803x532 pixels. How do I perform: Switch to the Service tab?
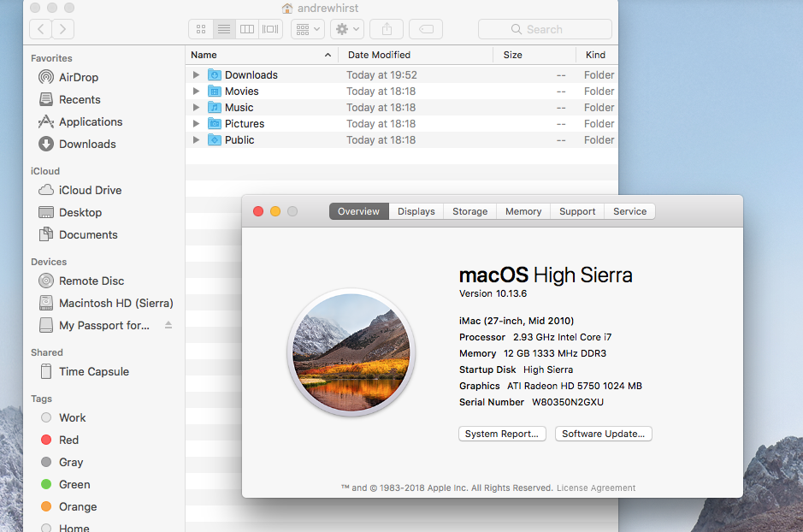(x=630, y=211)
